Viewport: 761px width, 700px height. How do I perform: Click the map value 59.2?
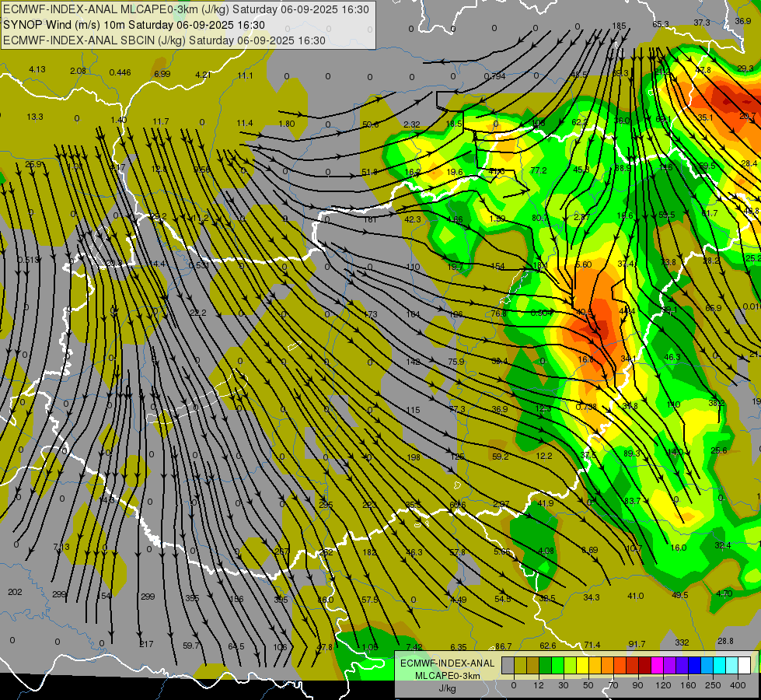click(501, 457)
